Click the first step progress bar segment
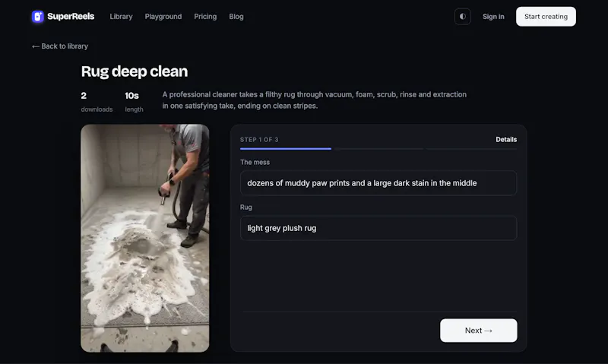Screen dimensions: 608x364 [286, 148]
